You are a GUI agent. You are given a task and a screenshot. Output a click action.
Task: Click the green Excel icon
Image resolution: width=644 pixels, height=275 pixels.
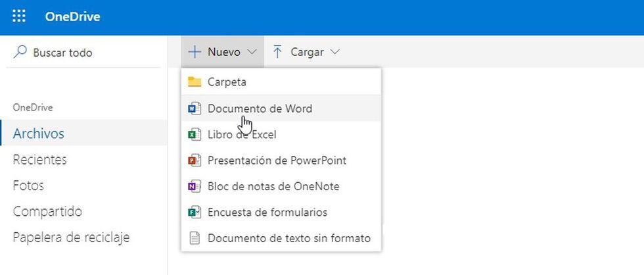pyautogui.click(x=194, y=134)
